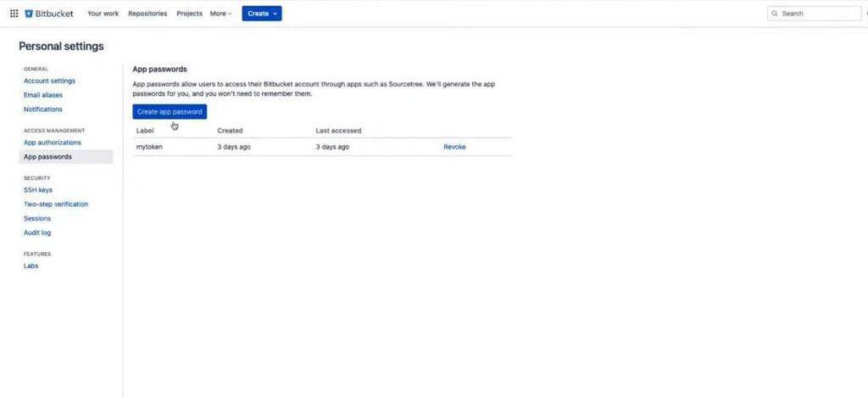868x398 pixels.
Task: Click the Last accessed column header
Action: tap(338, 131)
